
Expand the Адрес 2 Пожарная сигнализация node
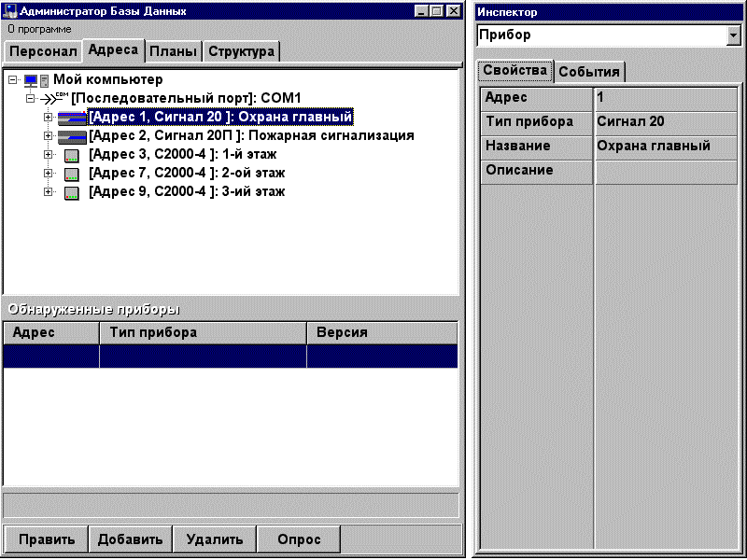point(49,136)
